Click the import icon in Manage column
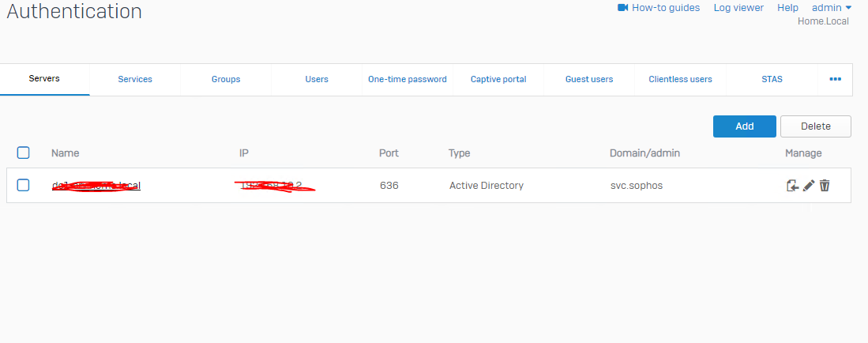This screenshot has height=343, width=868. [x=793, y=186]
